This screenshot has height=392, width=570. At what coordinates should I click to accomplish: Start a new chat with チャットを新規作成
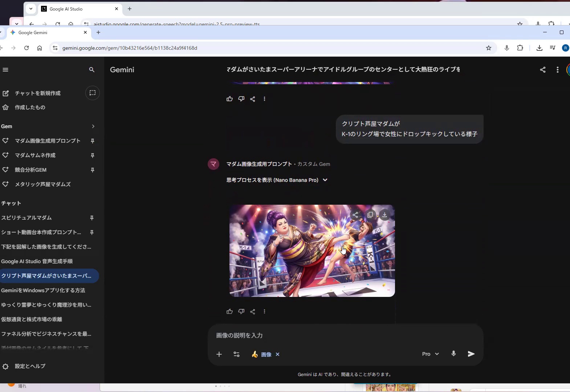coord(38,93)
